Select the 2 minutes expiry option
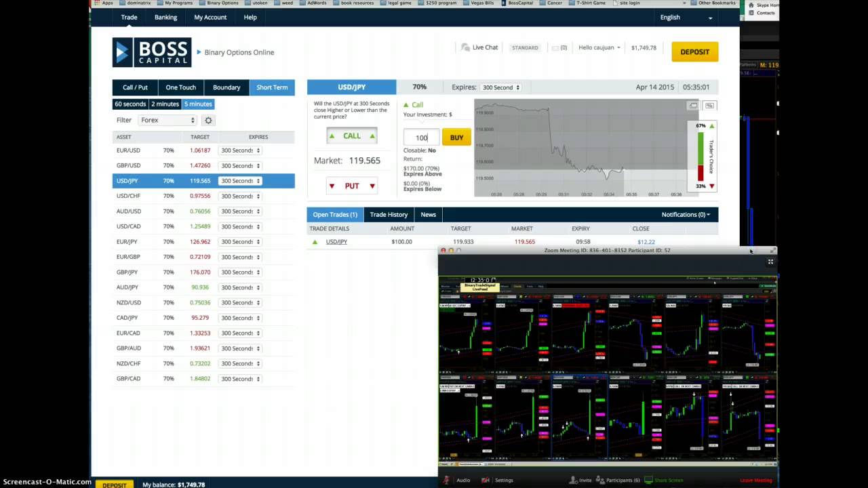This screenshot has width=868, height=488. coord(165,104)
